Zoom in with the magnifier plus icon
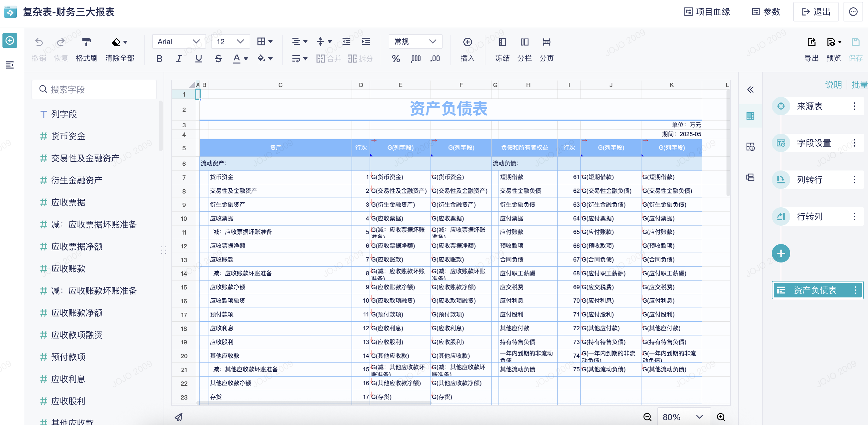868x425 pixels. tap(721, 417)
